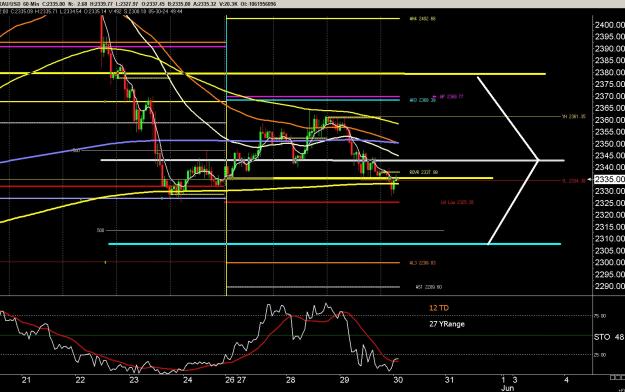The image size is (625, 392).
Task: Click the white 27 YRange annotation
Action: pos(447,324)
